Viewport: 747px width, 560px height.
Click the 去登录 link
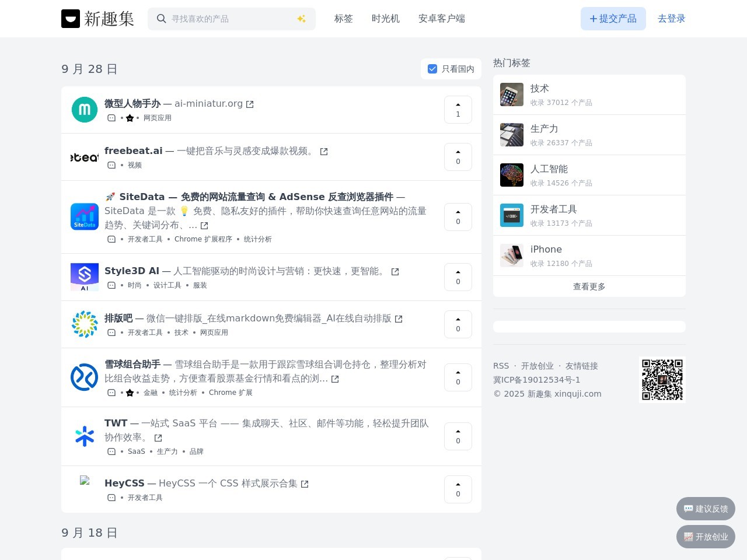(671, 19)
